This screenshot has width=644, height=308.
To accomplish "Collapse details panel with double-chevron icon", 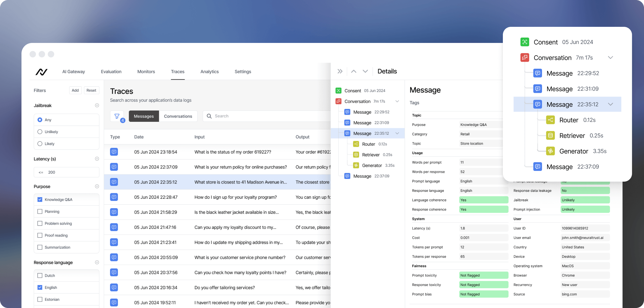I will tap(340, 71).
